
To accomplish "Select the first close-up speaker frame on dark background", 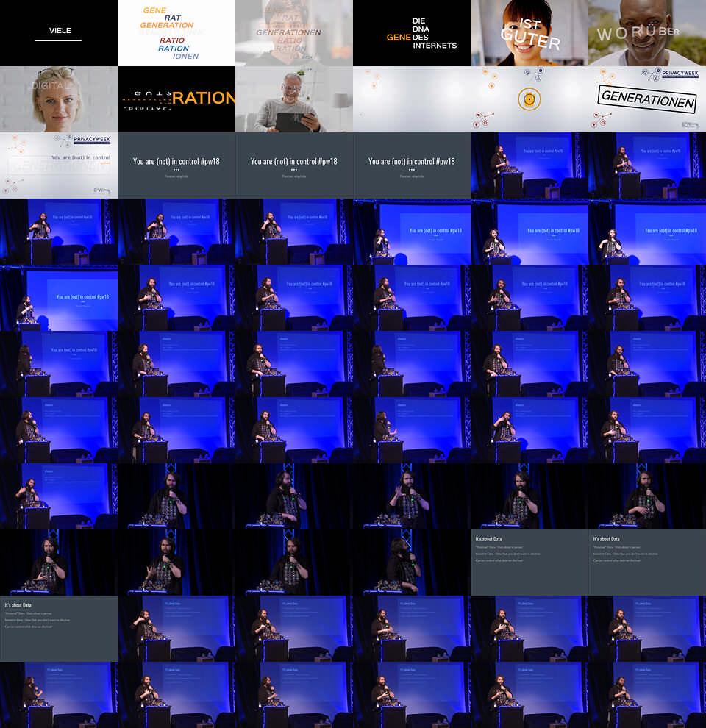I will (176, 496).
